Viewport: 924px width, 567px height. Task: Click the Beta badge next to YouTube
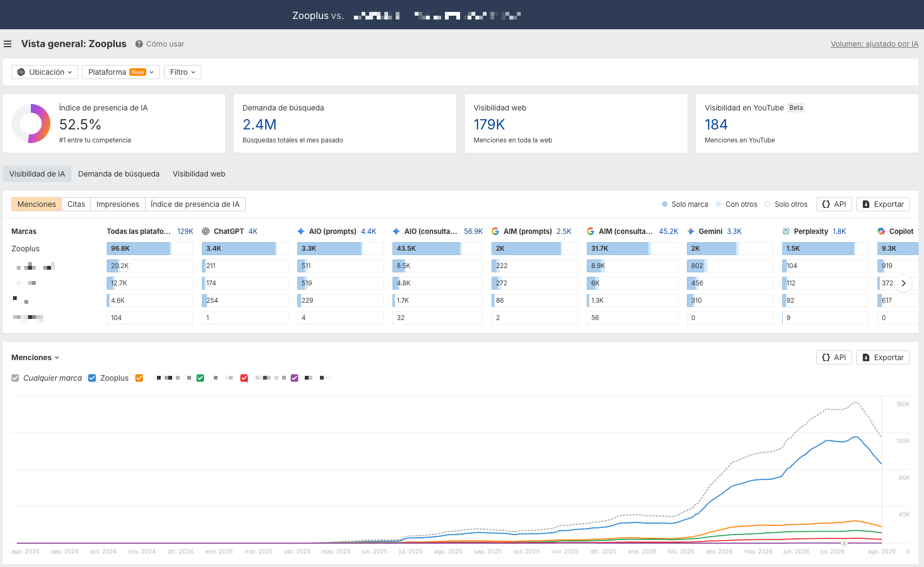tap(796, 108)
